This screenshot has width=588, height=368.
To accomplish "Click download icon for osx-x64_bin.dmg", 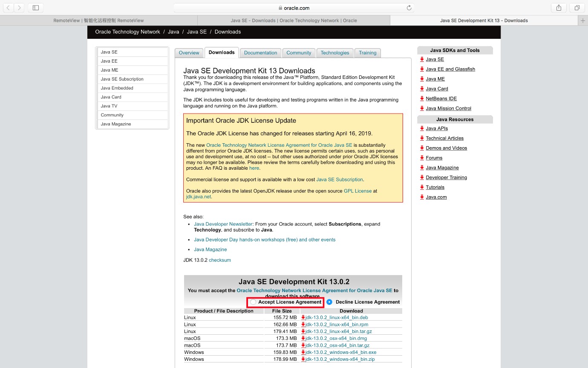I will click(303, 338).
